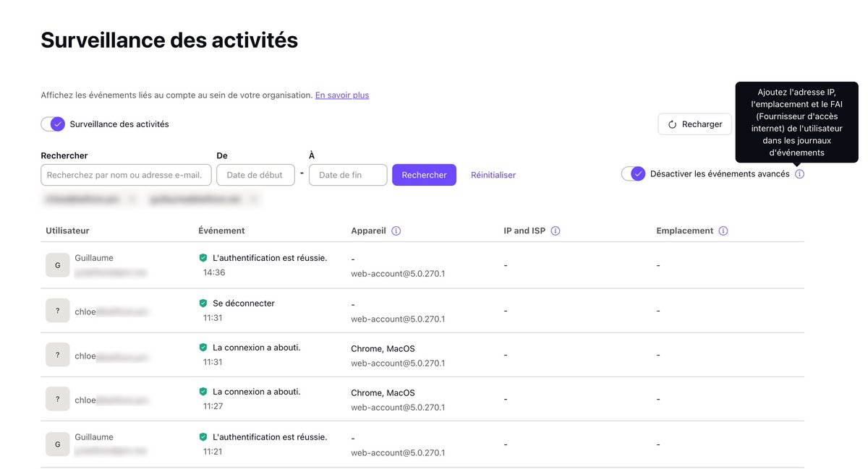Click the ? avatar in Se déconnecter row
This screenshot has width=868, height=469.
(58, 311)
